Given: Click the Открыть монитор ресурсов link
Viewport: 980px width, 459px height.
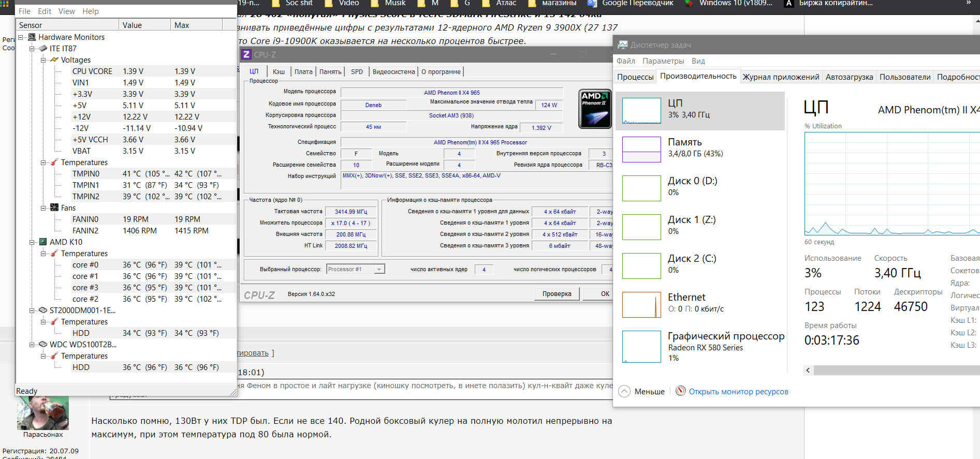Looking at the screenshot, I should (x=738, y=392).
